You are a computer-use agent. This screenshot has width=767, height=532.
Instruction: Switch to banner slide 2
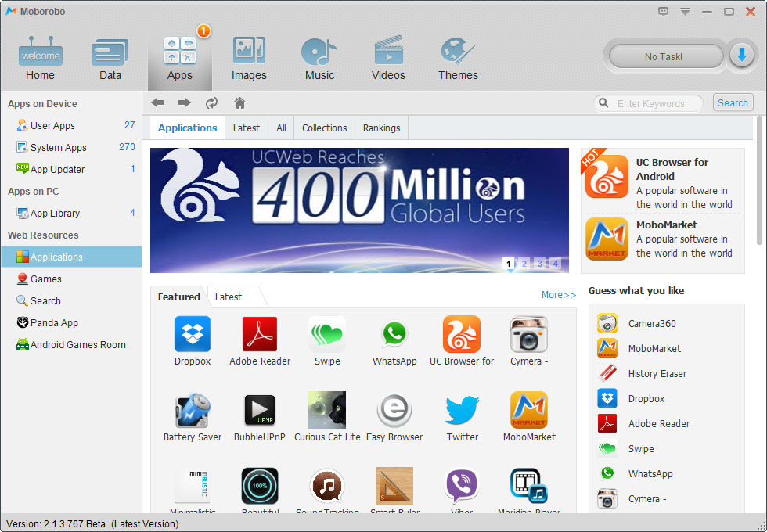click(x=524, y=264)
